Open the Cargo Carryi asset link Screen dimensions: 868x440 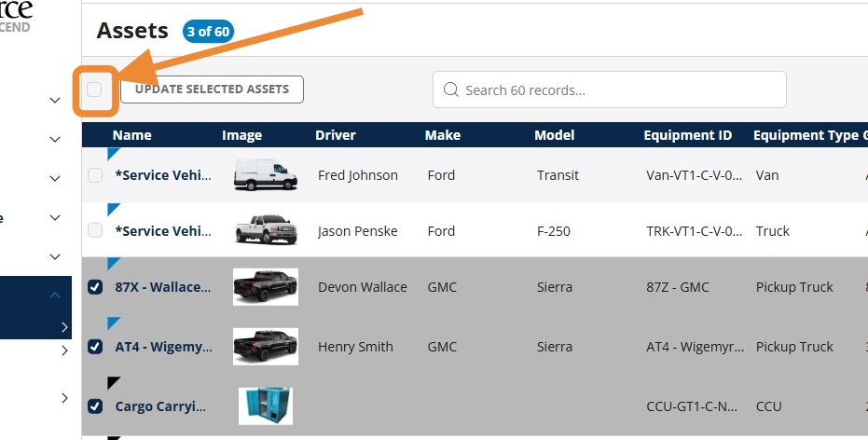click(x=160, y=406)
